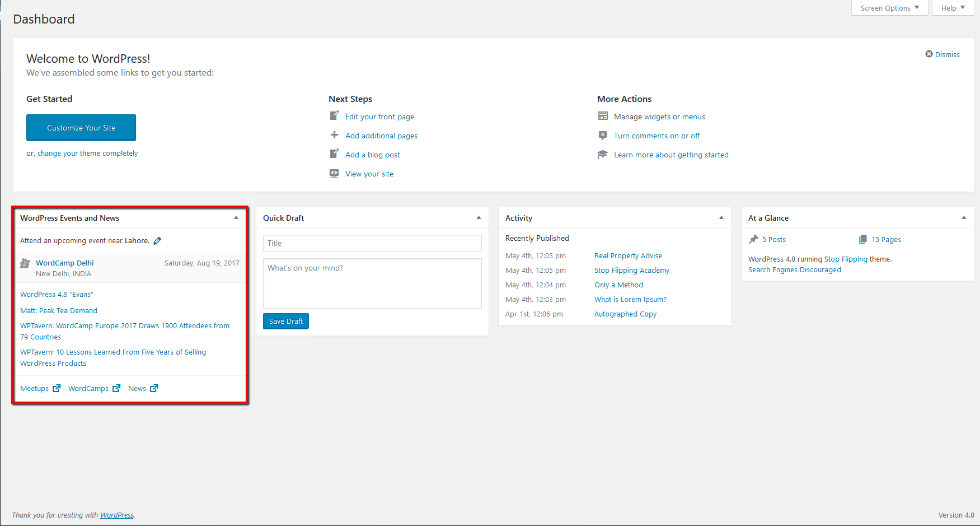Collapse the At a Glance widget
Screen dimensions: 980x526
[x=964, y=218]
